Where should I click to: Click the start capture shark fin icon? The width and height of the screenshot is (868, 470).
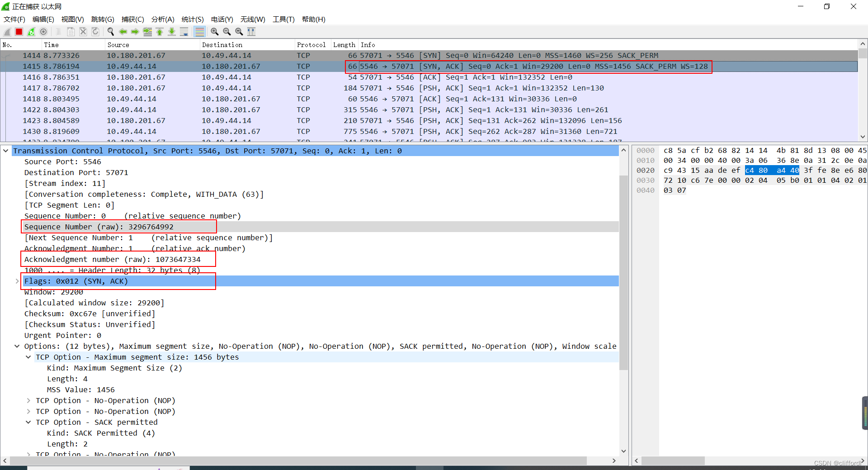[x=7, y=32]
